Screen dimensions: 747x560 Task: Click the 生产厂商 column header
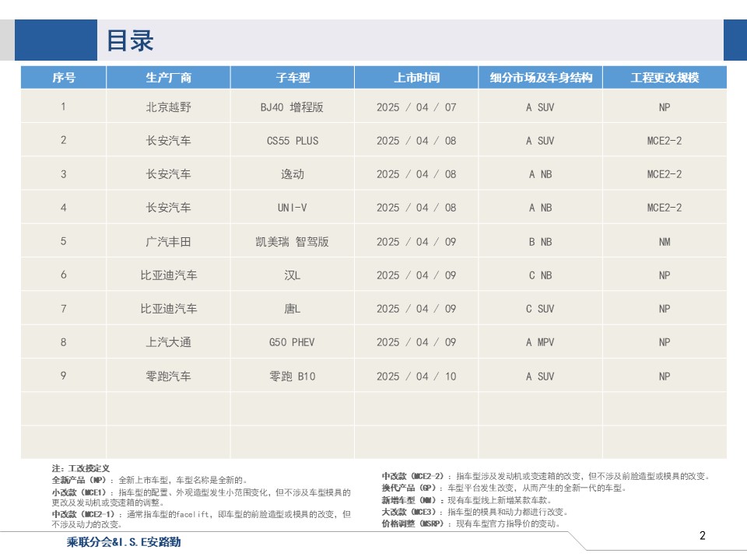168,78
